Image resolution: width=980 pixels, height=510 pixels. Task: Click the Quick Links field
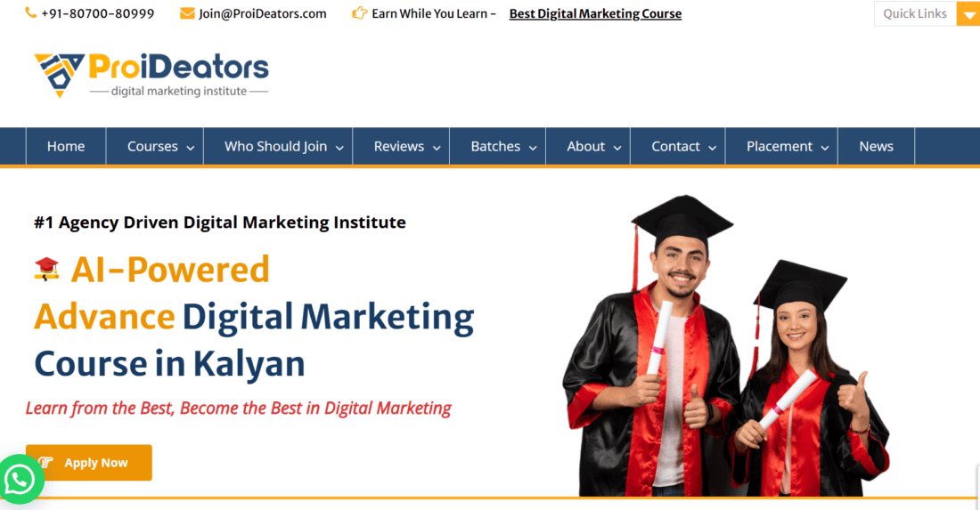[x=915, y=13]
